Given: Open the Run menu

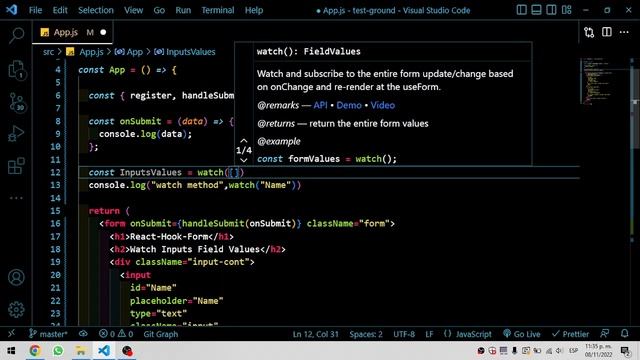Looking at the screenshot, I should click(x=183, y=10).
